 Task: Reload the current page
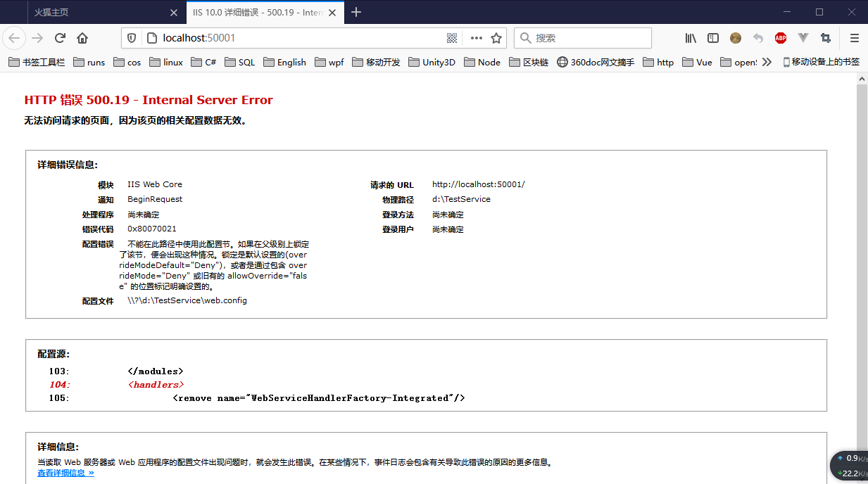(60, 38)
